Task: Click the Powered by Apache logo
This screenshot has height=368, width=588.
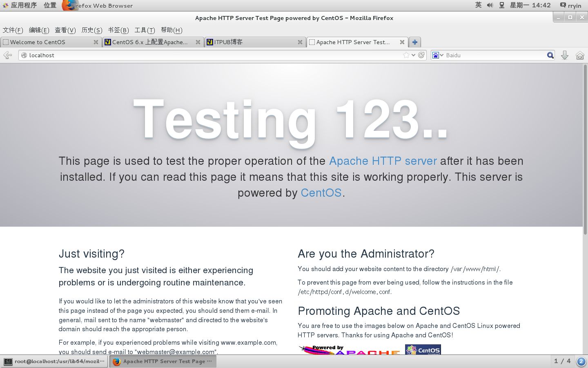Action: pyautogui.click(x=350, y=350)
